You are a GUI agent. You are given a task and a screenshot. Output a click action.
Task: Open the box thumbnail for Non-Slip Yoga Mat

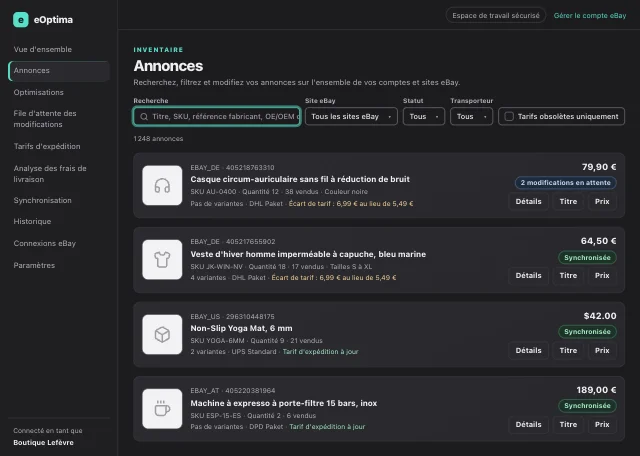[162, 334]
